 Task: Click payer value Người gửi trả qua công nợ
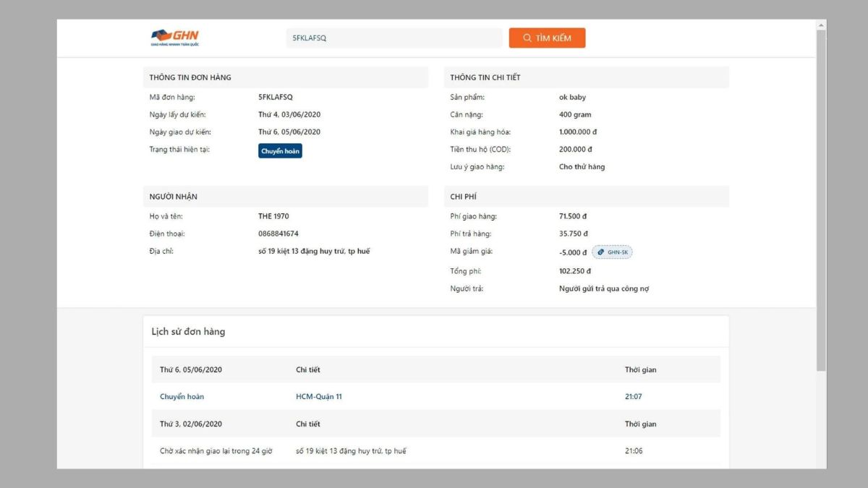tap(604, 288)
